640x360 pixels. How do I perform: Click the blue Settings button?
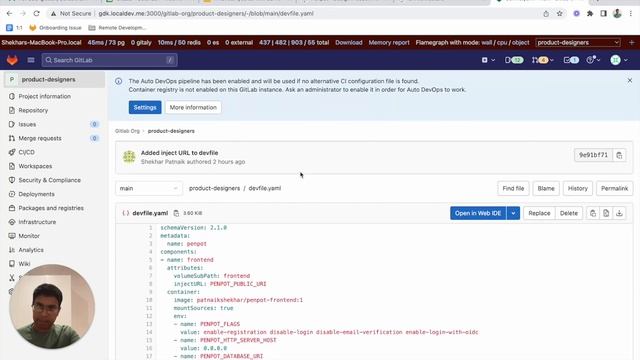145,107
